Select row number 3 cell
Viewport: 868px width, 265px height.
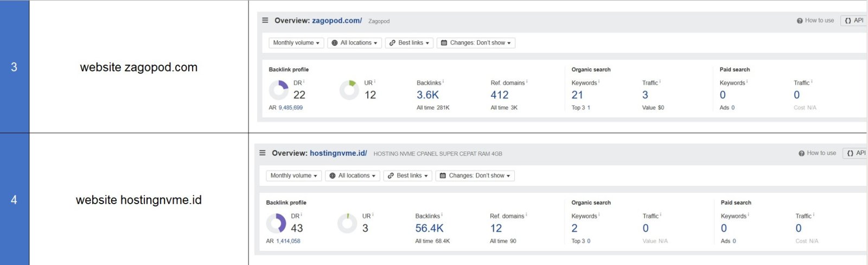coord(14,67)
